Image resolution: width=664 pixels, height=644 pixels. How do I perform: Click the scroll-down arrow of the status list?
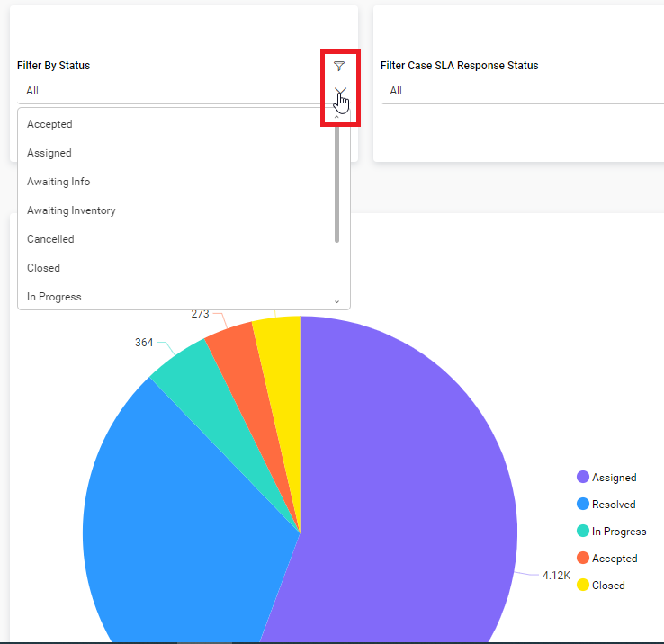337,302
